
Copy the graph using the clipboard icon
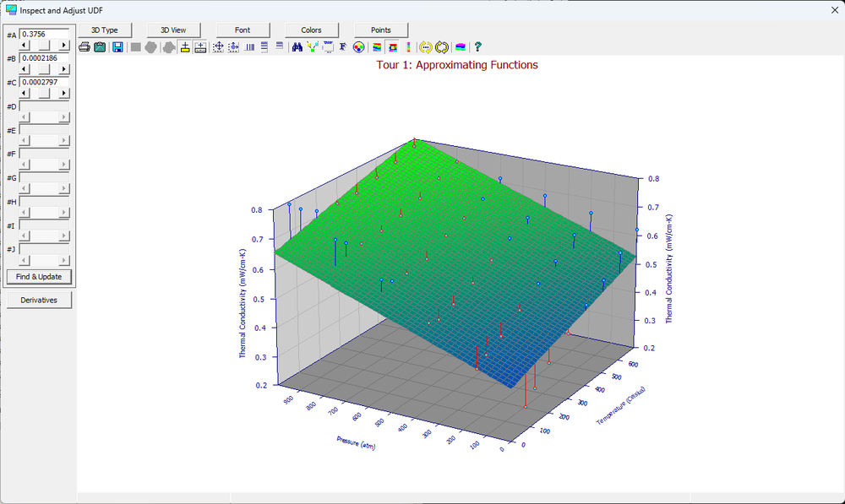[x=100, y=47]
